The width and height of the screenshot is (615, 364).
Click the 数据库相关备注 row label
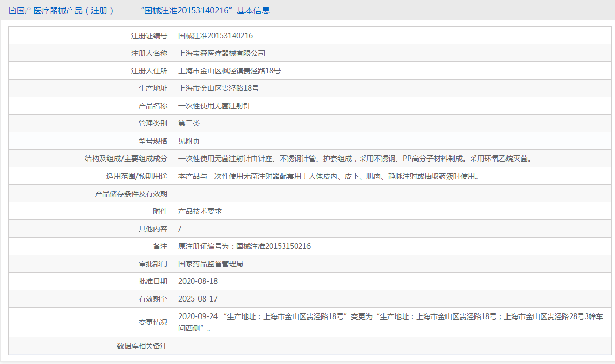click(142, 346)
